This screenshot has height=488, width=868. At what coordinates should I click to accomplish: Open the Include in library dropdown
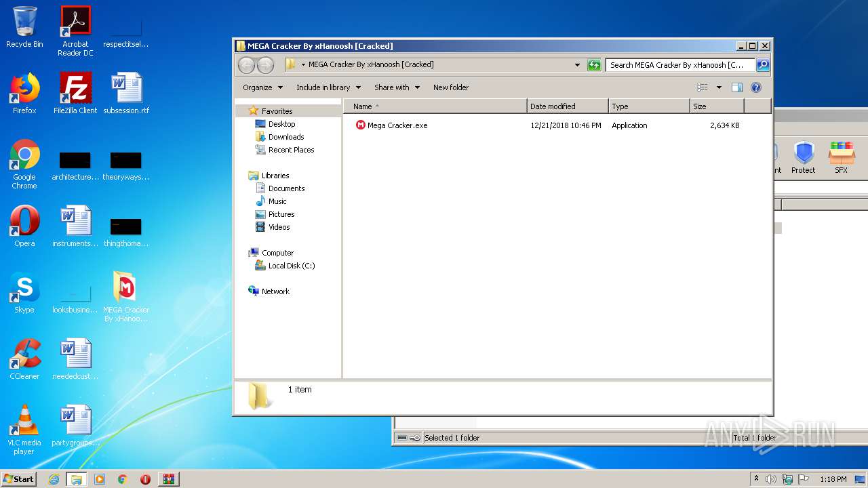coord(328,87)
